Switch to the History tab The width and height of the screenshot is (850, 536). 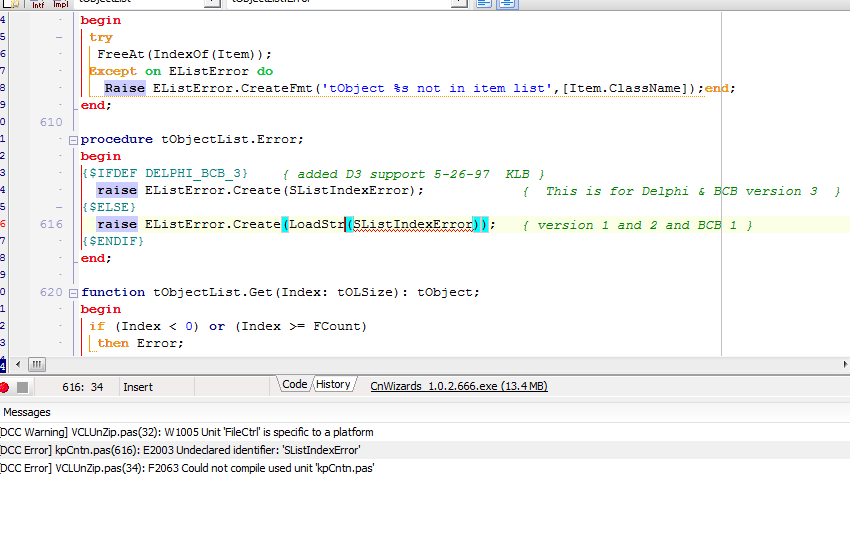tap(333, 385)
